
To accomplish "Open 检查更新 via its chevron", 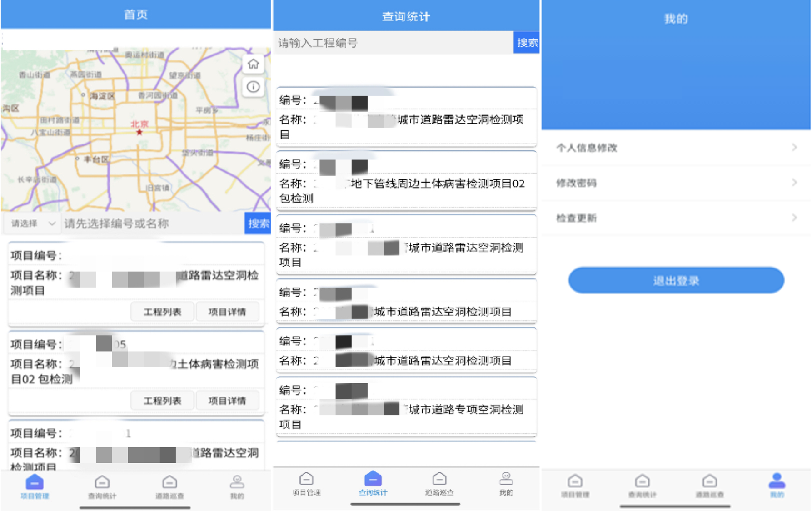I will 794,218.
